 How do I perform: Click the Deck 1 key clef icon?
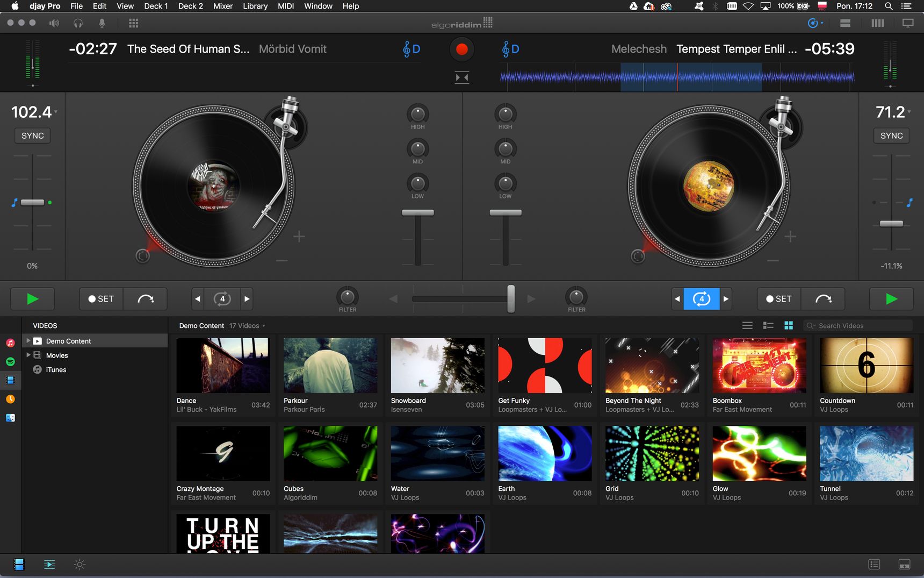coord(407,49)
